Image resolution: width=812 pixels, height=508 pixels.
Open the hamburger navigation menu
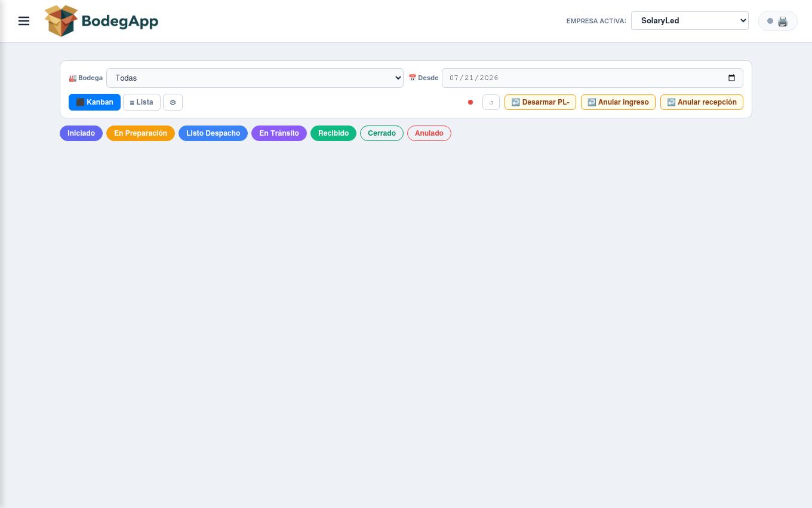point(24,21)
